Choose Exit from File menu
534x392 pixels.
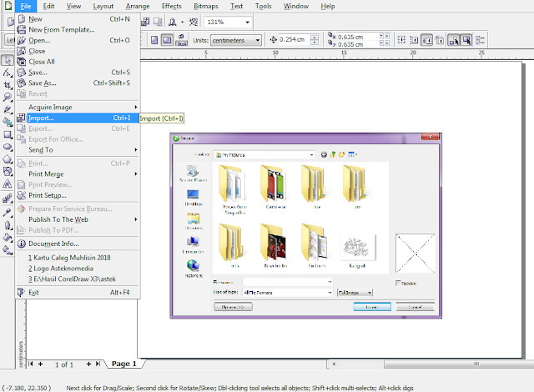coord(78,292)
